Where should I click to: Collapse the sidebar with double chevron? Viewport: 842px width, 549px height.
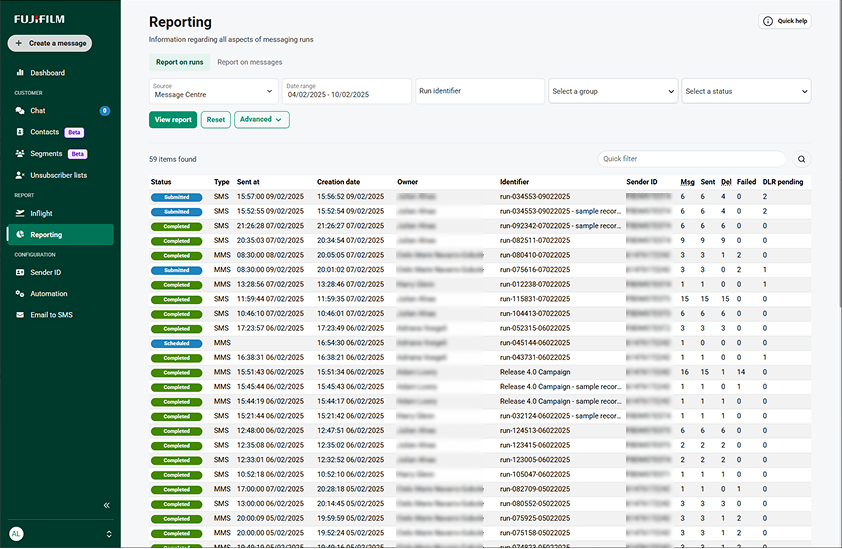(x=106, y=505)
